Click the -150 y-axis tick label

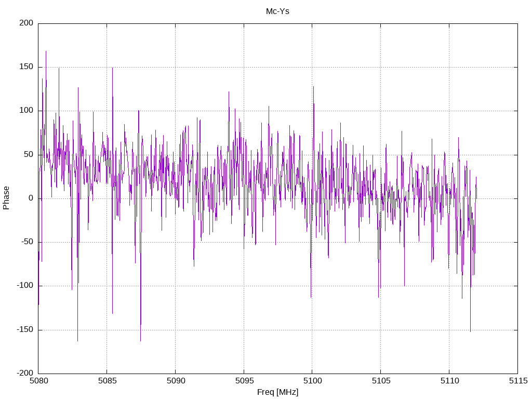coord(25,329)
